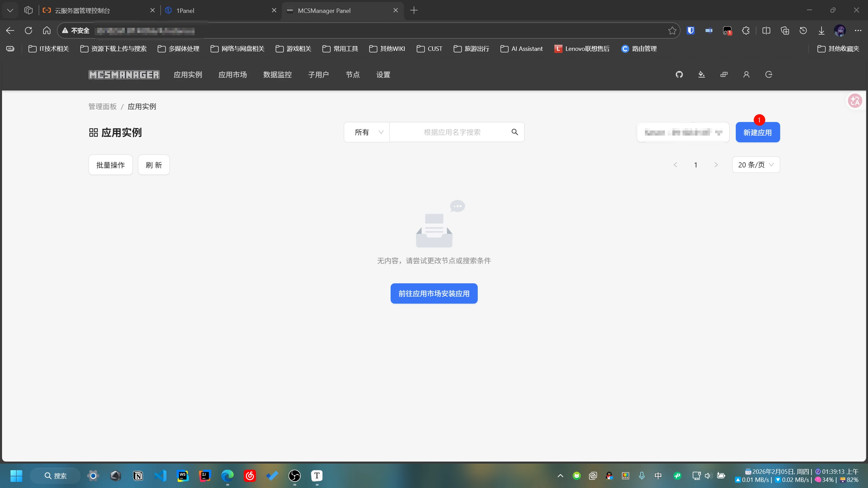868x488 pixels.
Task: Add page to favorites star icon
Action: click(672, 30)
